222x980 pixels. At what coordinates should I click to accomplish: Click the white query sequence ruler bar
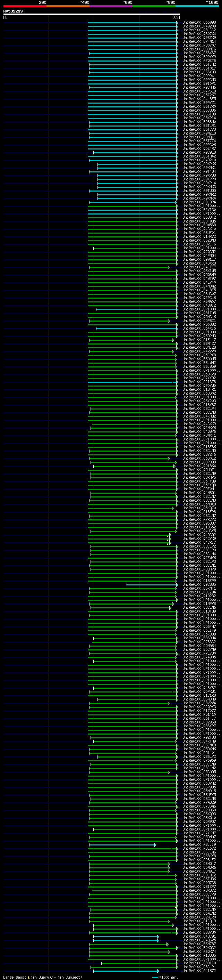(x=92, y=15)
